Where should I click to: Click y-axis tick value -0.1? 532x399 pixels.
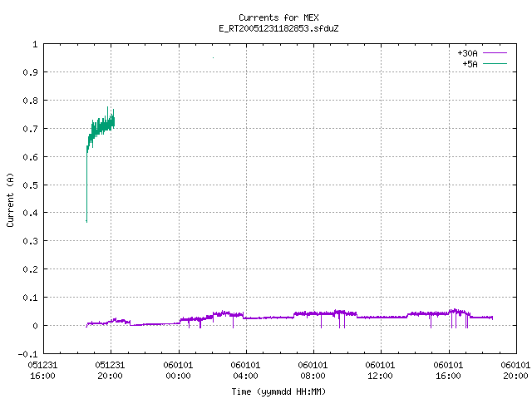(27, 354)
